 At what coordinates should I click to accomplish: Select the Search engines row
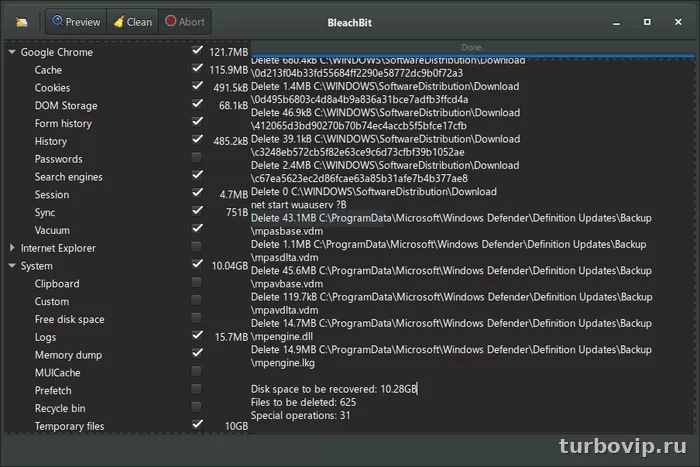(x=69, y=177)
